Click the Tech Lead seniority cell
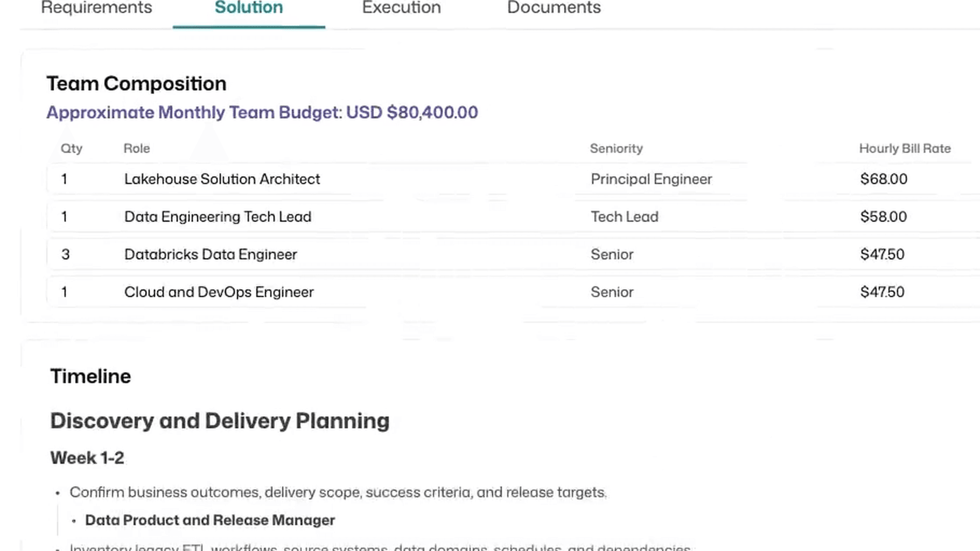 click(624, 217)
